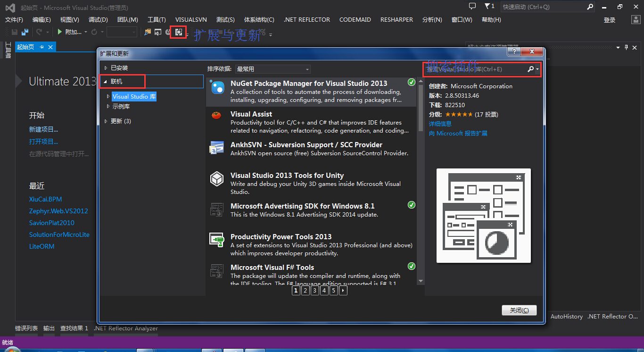Viewport: 644px width, 352px height.
Task: Click the auto-hide pin in Solution Explorer
Action: (626, 47)
